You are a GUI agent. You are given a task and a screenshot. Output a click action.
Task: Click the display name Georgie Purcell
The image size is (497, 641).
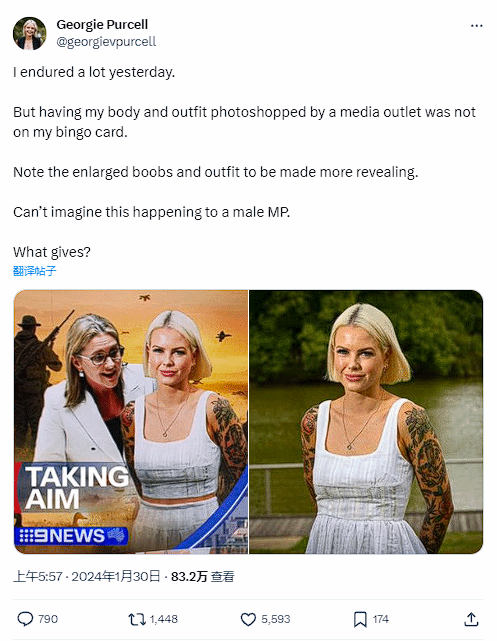pyautogui.click(x=102, y=25)
